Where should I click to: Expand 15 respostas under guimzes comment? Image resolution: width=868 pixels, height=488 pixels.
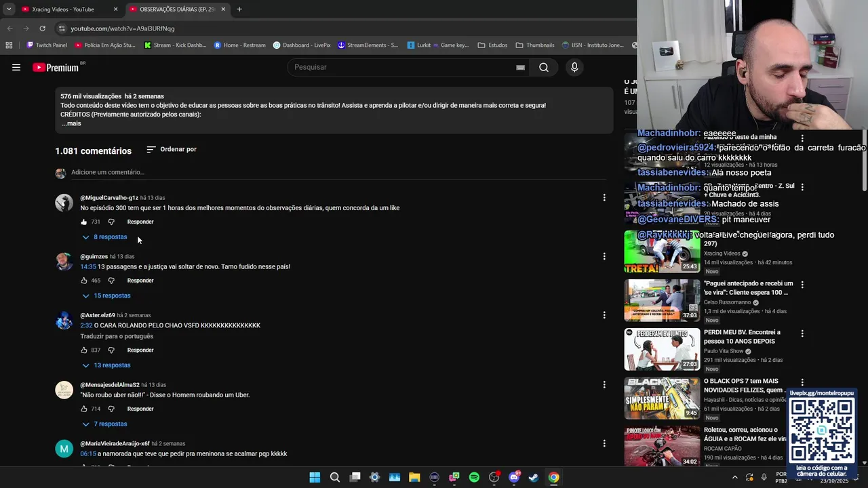click(x=106, y=296)
